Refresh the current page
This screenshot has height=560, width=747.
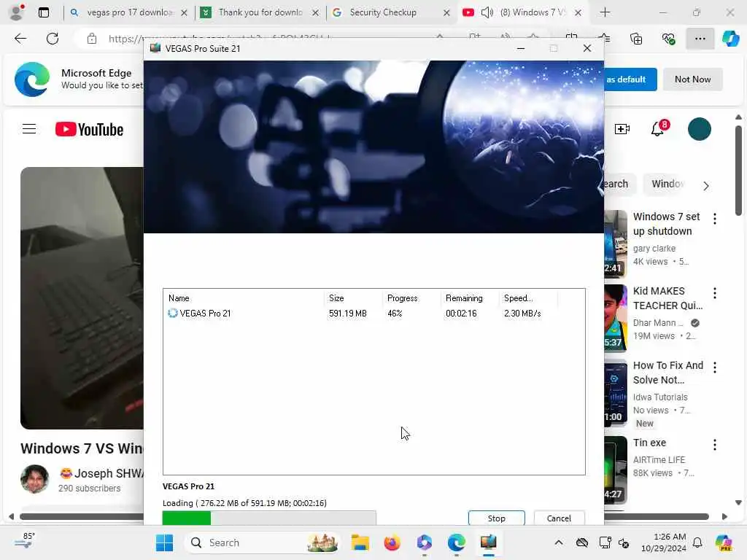coord(53,39)
